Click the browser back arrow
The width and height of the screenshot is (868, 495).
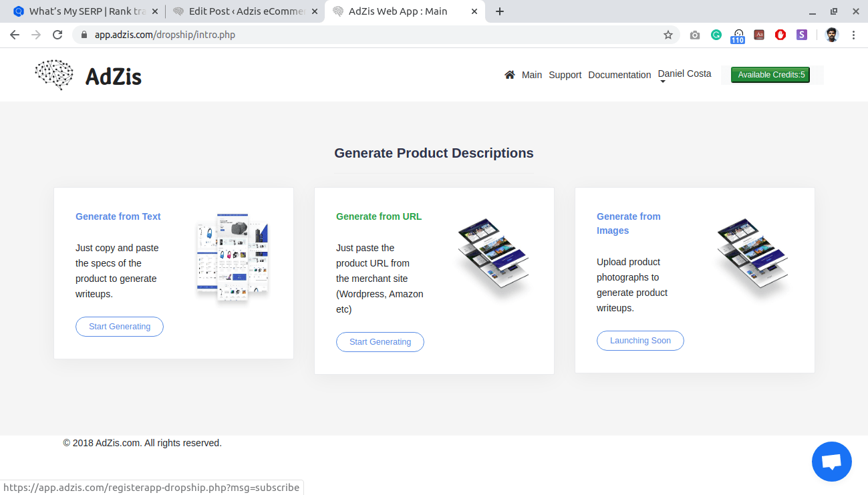15,35
